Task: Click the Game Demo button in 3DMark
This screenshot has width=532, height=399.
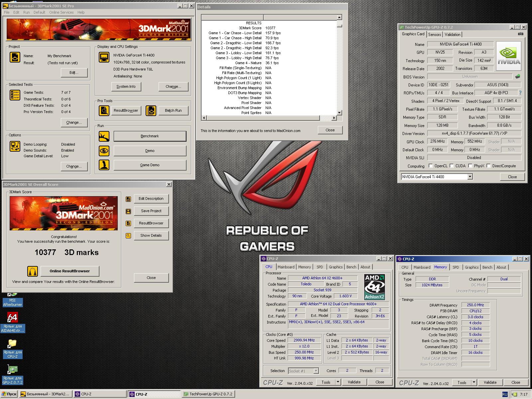Action: coord(150,165)
